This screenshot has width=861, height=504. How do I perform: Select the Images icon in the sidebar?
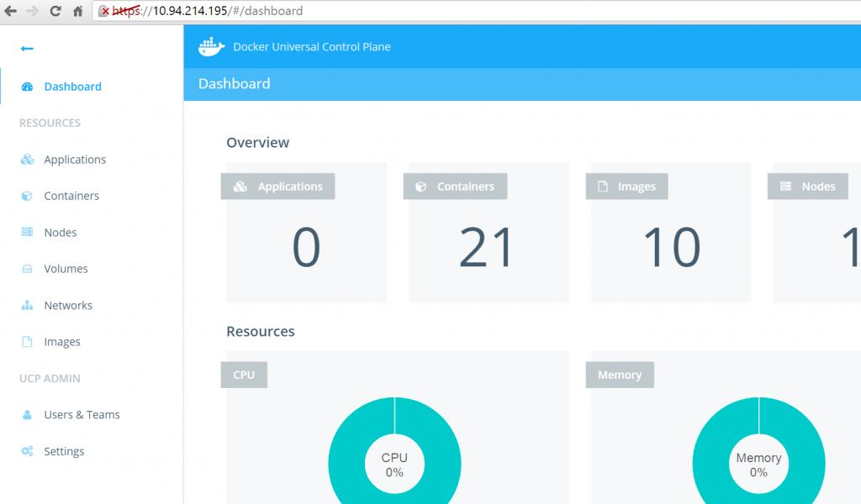click(25, 341)
